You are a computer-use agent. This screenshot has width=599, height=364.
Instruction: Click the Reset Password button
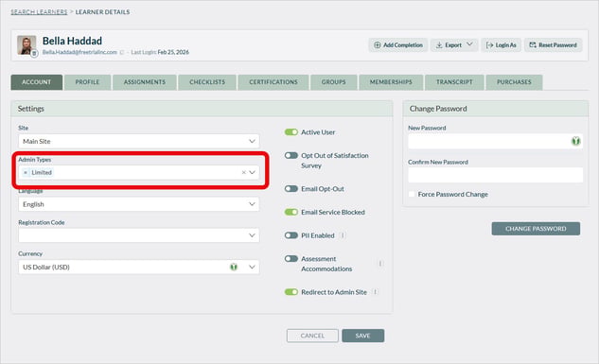click(x=553, y=45)
